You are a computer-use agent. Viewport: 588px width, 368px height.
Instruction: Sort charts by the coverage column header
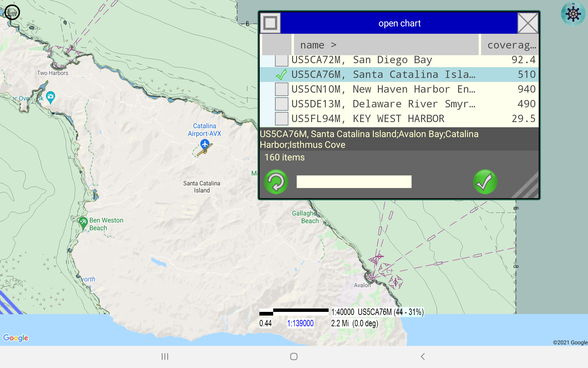pos(510,45)
